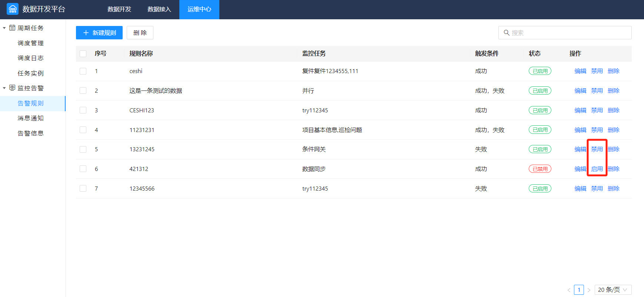Collapse the 周期任务 tree section

4,28
